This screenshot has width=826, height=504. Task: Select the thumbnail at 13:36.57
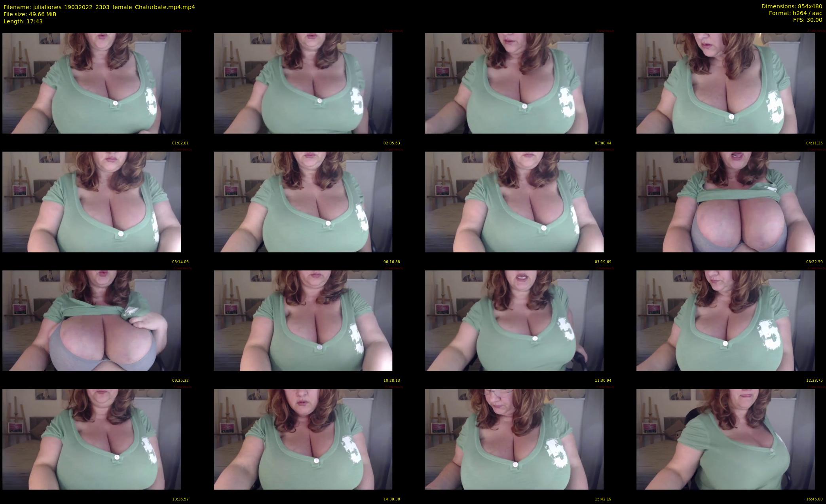91,439
